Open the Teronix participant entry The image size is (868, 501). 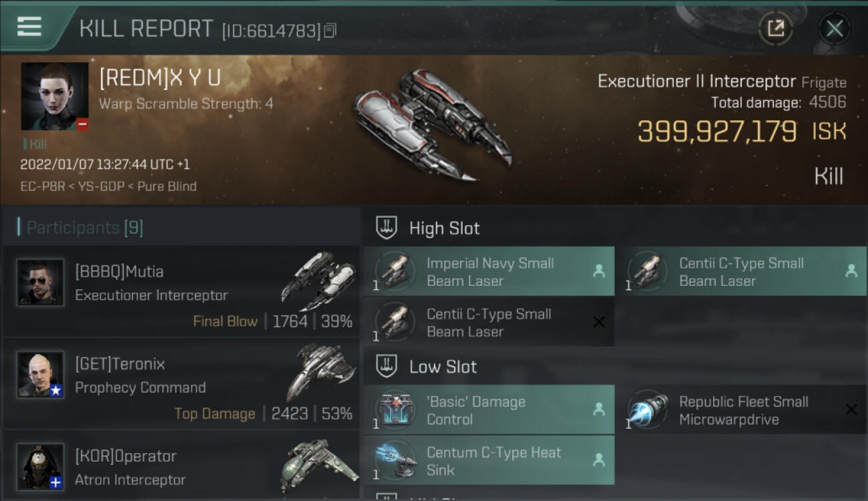(x=181, y=384)
